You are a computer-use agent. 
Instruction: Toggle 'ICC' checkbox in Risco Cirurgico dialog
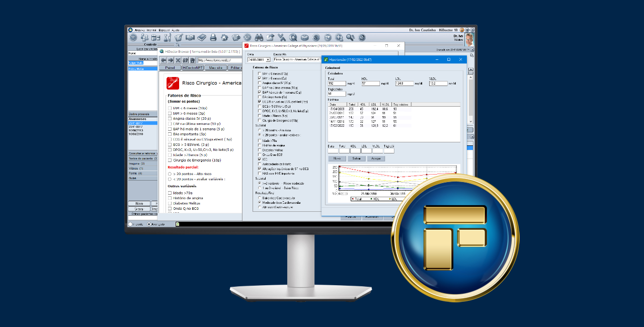260,159
